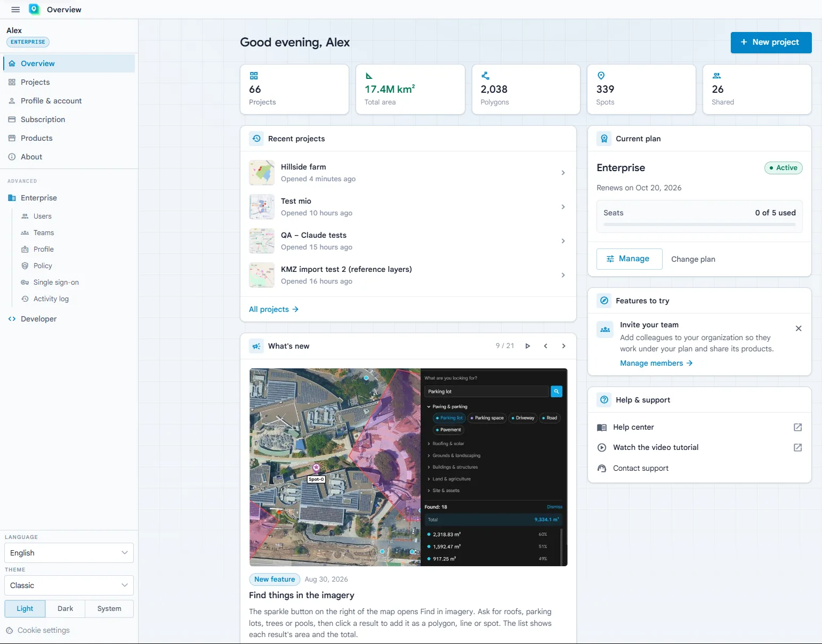Switch to System theme mode
Image resolution: width=822 pixels, height=644 pixels.
[x=109, y=609]
